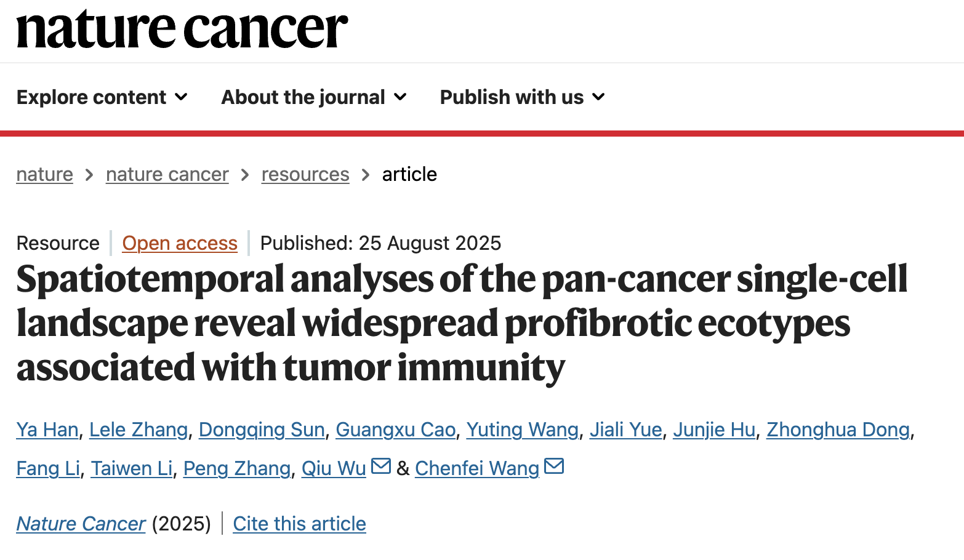Screen dimensions: 964x560
Task: Click envelope icon next to Qiu Wu
Action: coord(381,466)
